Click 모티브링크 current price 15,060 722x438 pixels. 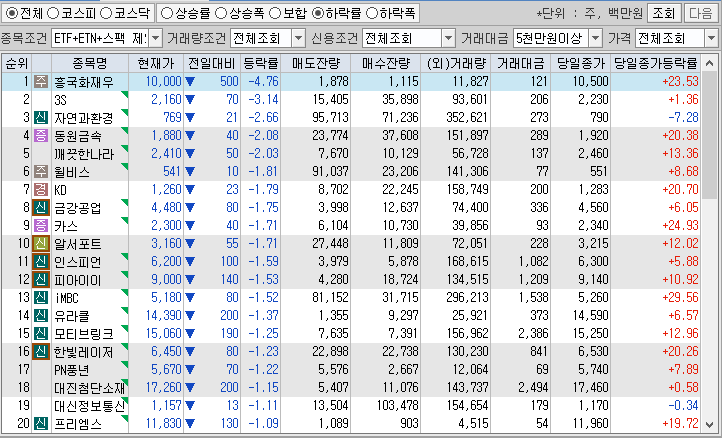click(x=163, y=333)
